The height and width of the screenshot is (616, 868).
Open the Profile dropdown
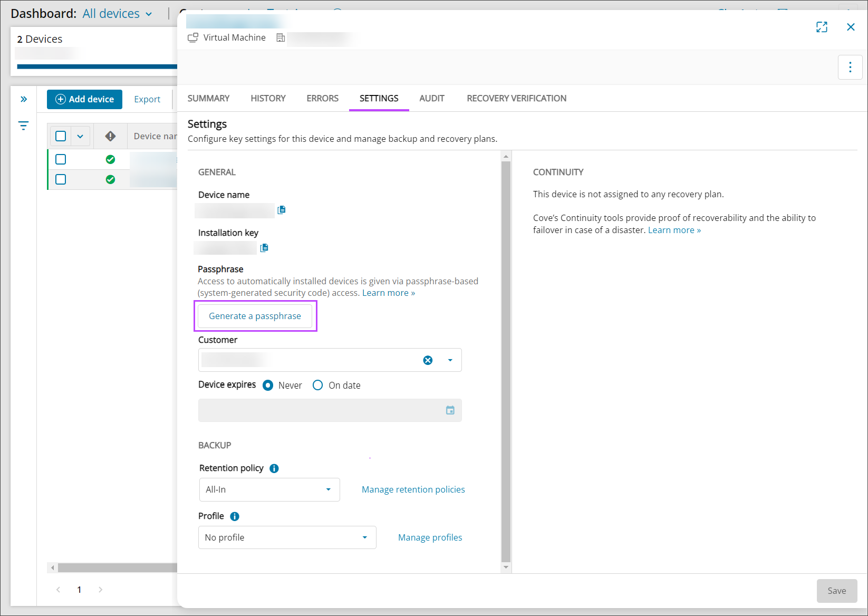tap(287, 537)
